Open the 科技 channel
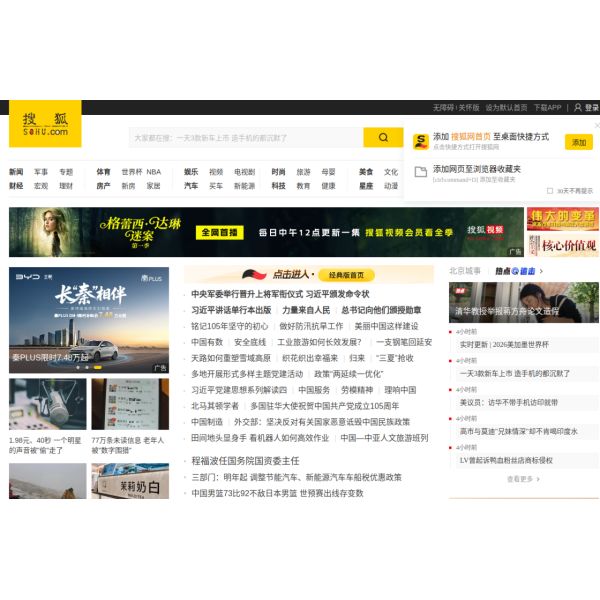Viewport: 600px width, 600px height. [x=279, y=186]
